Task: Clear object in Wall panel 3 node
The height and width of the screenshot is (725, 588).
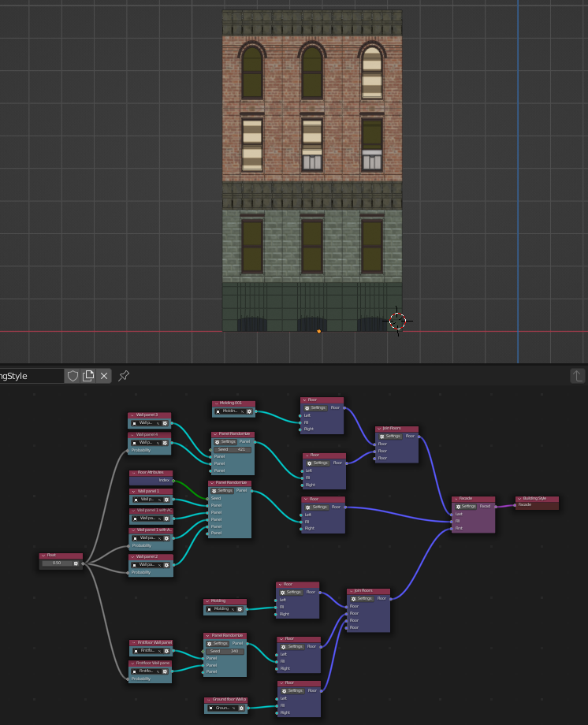Action: click(x=158, y=423)
